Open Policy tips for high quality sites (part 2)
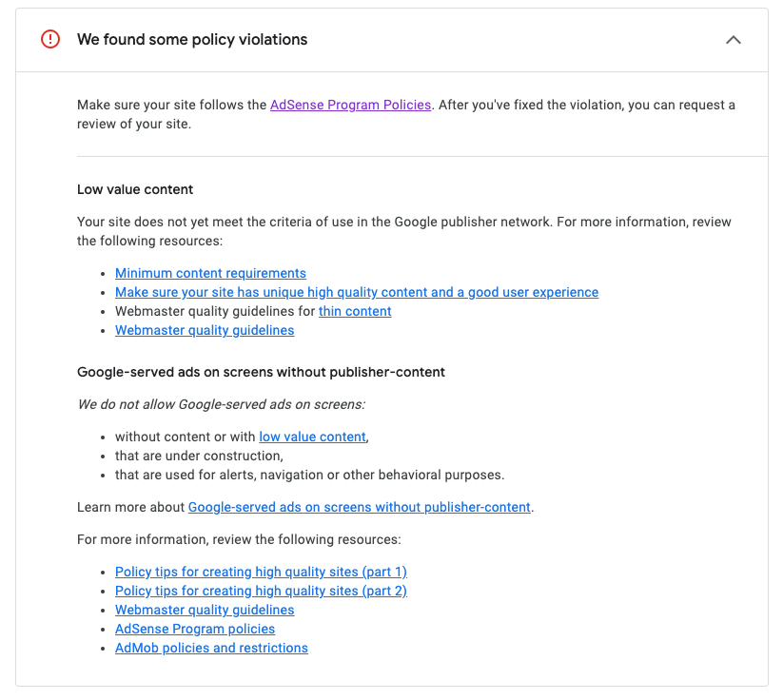The height and width of the screenshot is (700, 783). tap(261, 592)
